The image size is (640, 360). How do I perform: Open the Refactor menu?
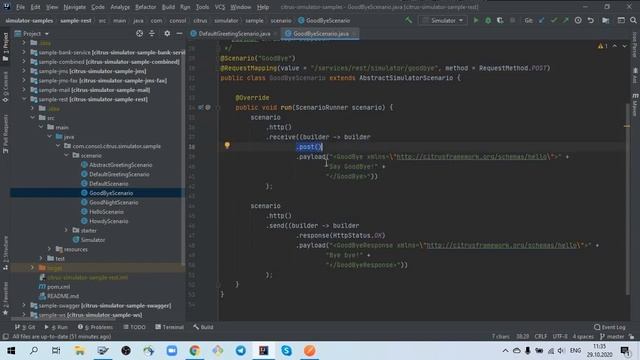click(146, 7)
